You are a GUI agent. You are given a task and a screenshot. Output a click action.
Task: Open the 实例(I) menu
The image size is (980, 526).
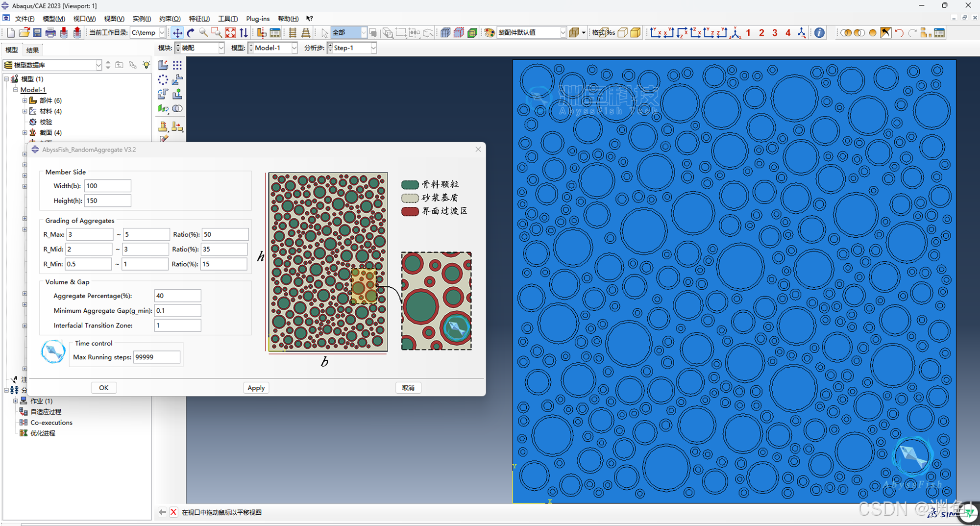tap(142, 19)
